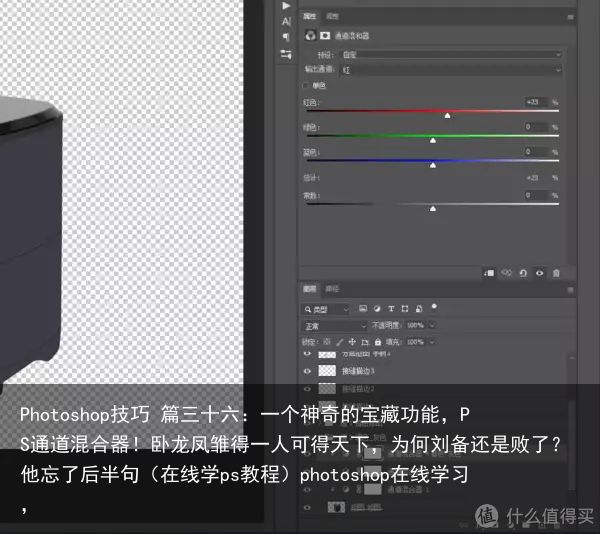Switch to the tab beside 属性
Screen dimensions: 600x534
pos(332,16)
